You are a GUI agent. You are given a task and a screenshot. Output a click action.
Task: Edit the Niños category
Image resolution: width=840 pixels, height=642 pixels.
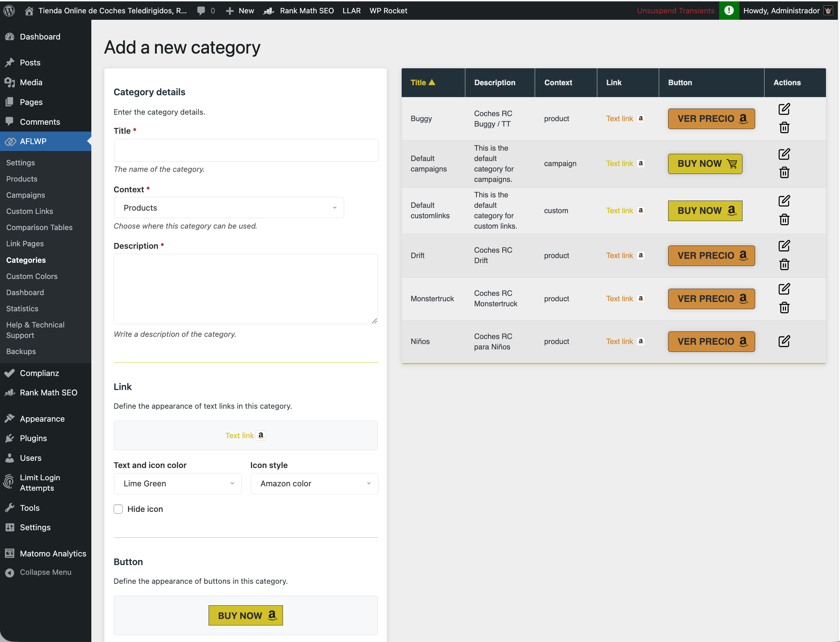click(784, 341)
